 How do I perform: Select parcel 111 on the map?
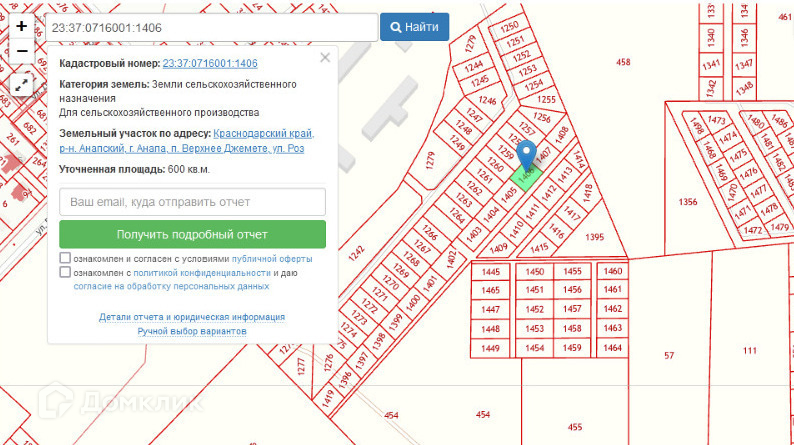tap(749, 350)
